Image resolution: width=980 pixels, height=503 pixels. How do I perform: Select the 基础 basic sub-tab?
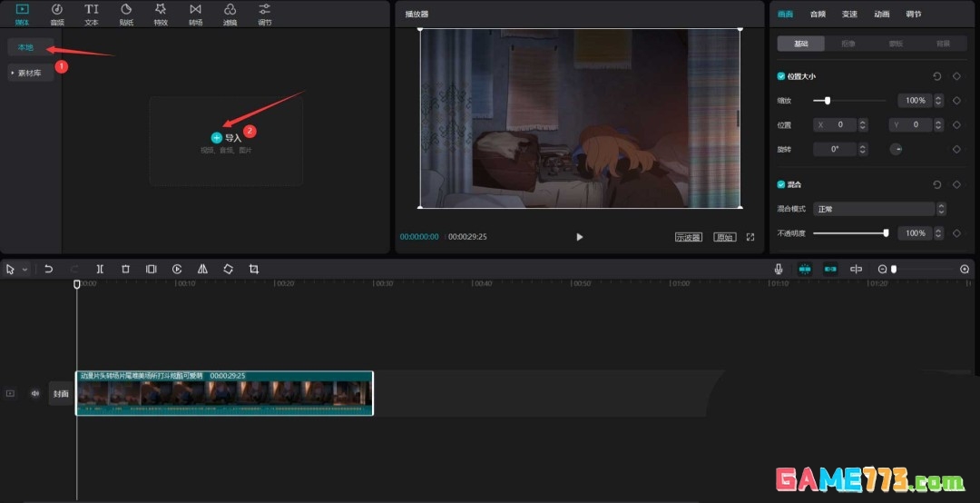pos(800,44)
